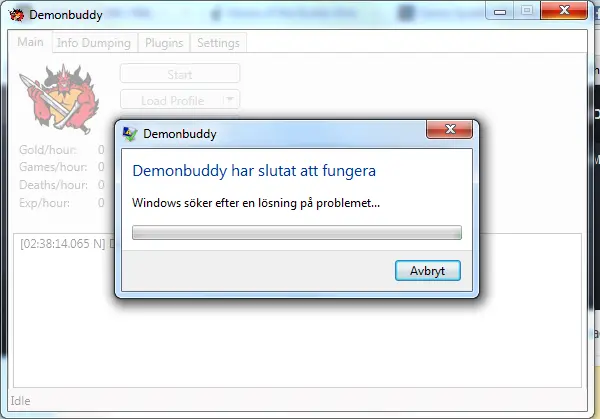Click the solution search progress bar

click(297, 233)
